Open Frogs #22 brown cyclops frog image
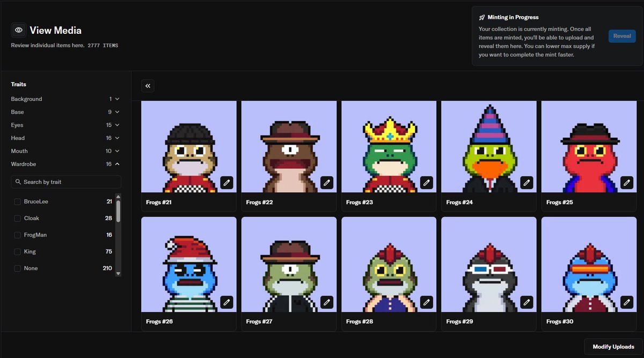Image resolution: width=644 pixels, height=358 pixels. [x=289, y=147]
